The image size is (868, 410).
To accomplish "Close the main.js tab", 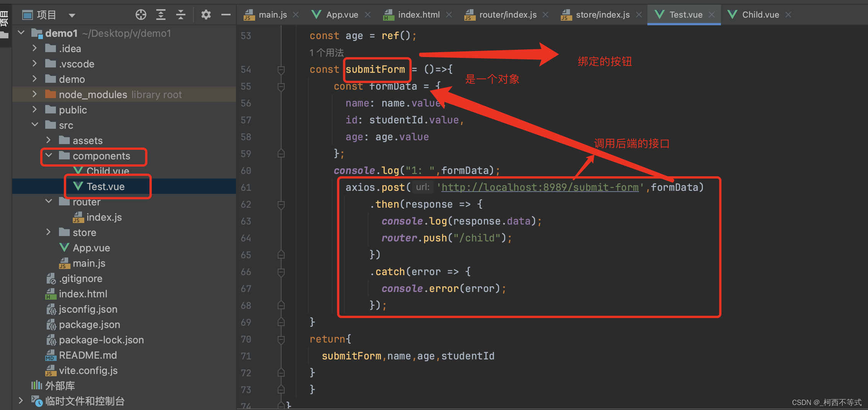I will pyautogui.click(x=296, y=15).
